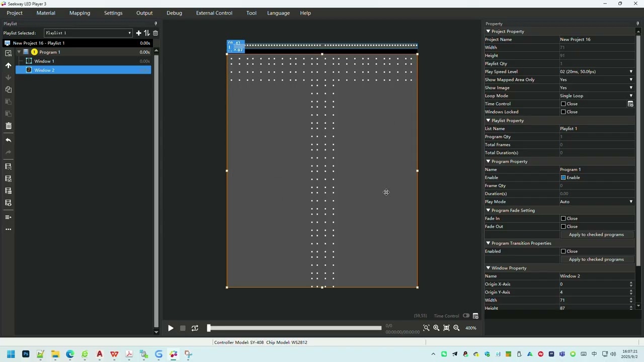The image size is (644, 362).
Task: Start playback with Play button
Action: [x=171, y=328]
